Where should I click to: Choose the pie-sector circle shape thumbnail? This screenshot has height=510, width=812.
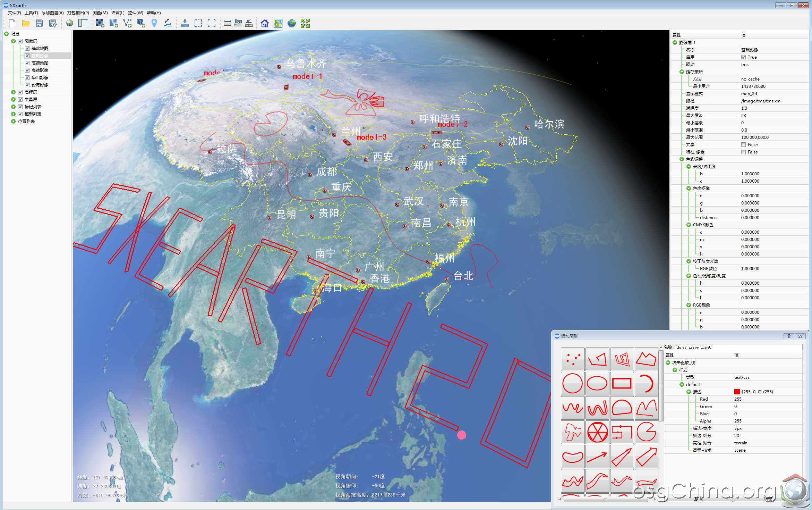tap(647, 432)
